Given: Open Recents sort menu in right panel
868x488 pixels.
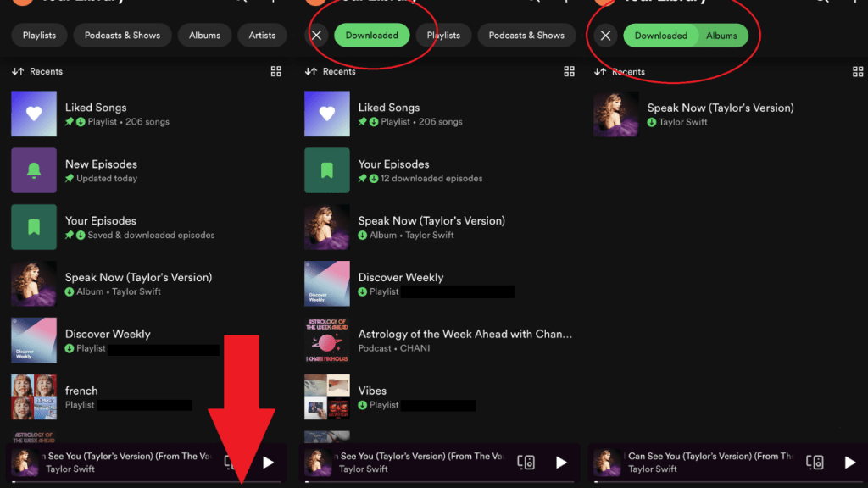Looking at the screenshot, I should 620,72.
